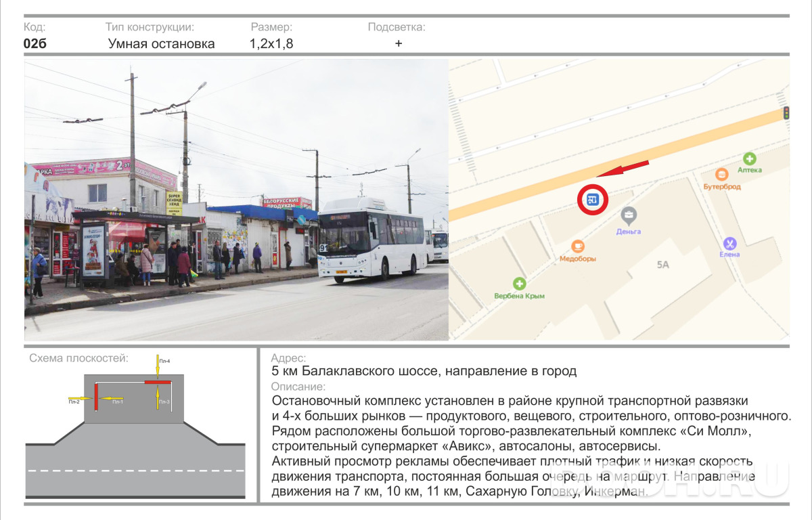The width and height of the screenshot is (812, 520).
Task: Click the white bus in the photo
Action: click(372, 242)
